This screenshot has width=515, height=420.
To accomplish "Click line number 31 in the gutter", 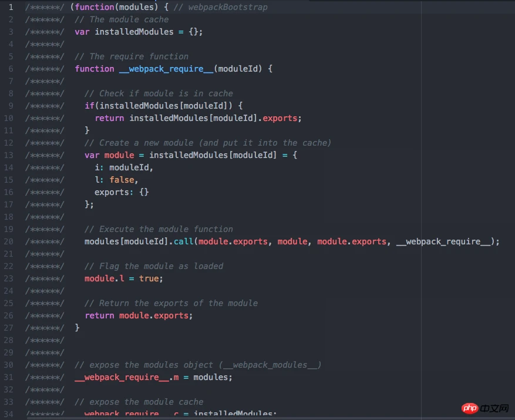I will coord(9,377).
